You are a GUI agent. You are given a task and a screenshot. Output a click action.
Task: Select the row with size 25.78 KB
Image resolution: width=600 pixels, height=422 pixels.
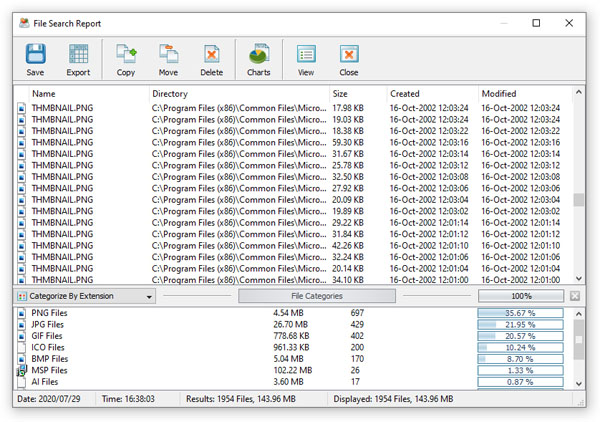pyautogui.click(x=294, y=166)
